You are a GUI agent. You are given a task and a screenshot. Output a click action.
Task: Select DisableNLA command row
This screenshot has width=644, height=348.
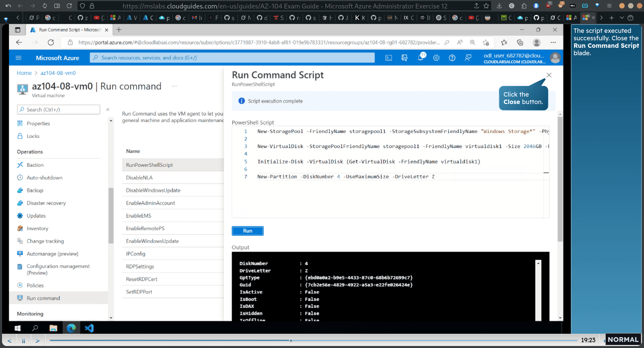(173, 178)
